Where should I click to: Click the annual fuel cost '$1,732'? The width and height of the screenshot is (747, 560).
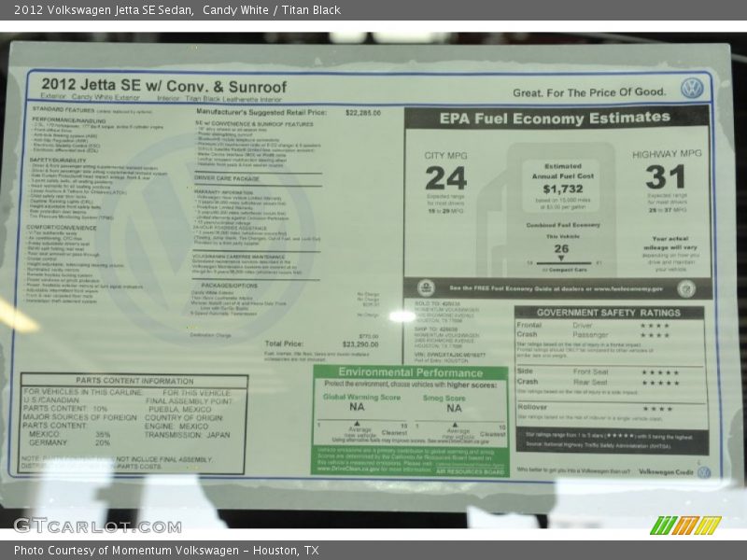[563, 189]
